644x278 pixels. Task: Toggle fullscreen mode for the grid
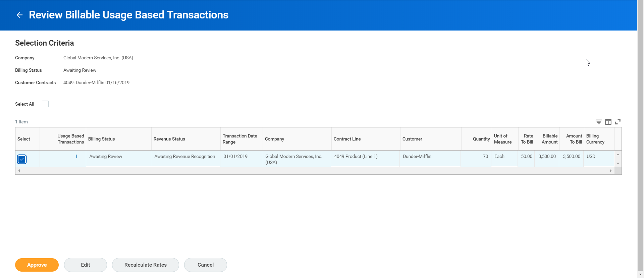pyautogui.click(x=618, y=122)
